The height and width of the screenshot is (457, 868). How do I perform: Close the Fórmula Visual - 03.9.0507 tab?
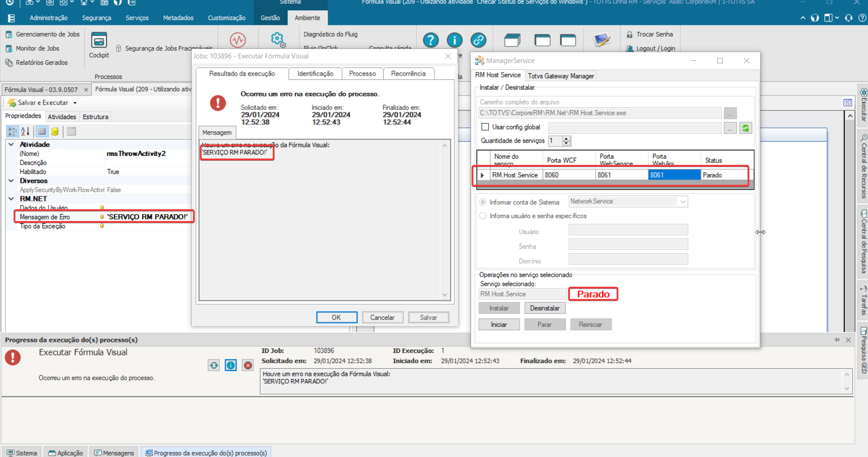[x=86, y=90]
